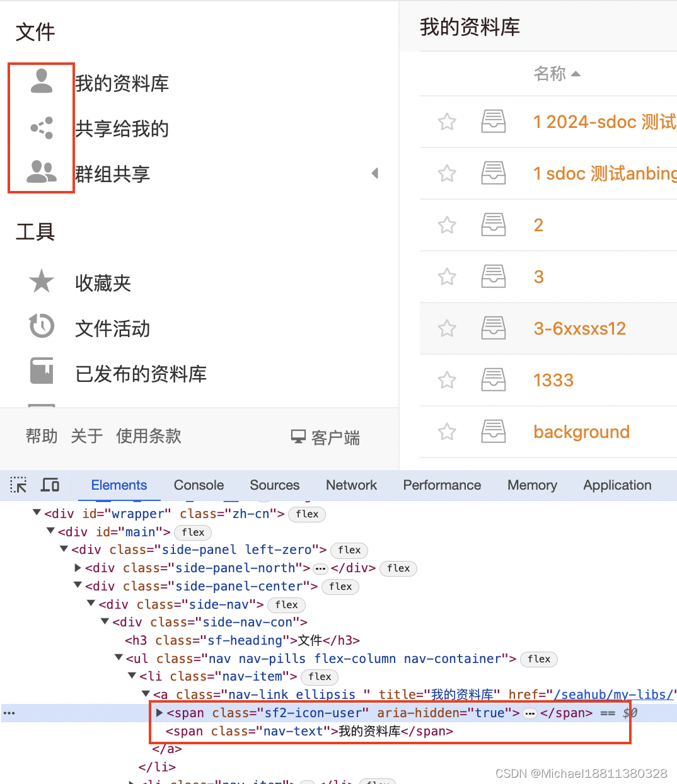This screenshot has height=784, width=677.
Task: Click the 文件活动 clock icon
Action: pyautogui.click(x=41, y=326)
